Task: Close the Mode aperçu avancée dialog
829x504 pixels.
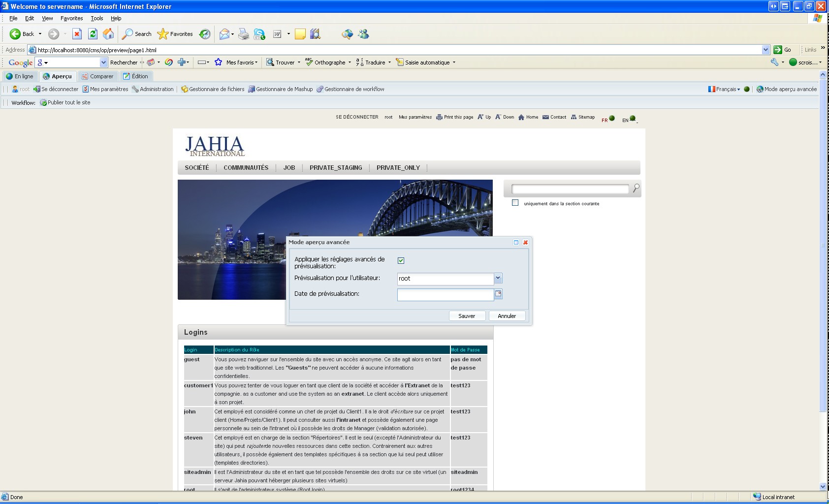Action: coord(525,242)
